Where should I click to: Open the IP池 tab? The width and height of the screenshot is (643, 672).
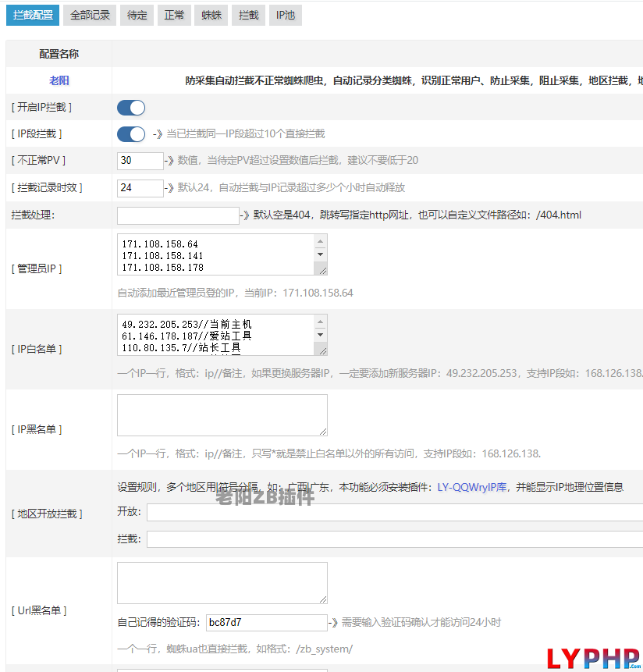(286, 16)
